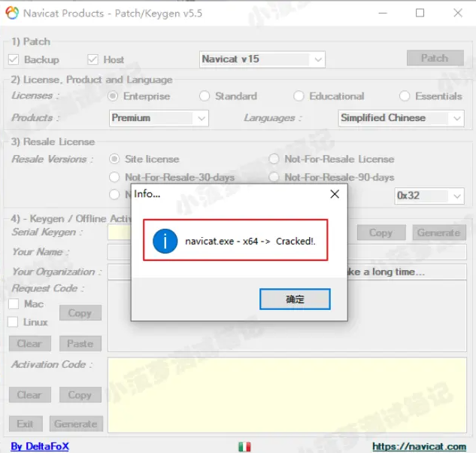Expand the Products dropdown showing Premium

click(201, 118)
